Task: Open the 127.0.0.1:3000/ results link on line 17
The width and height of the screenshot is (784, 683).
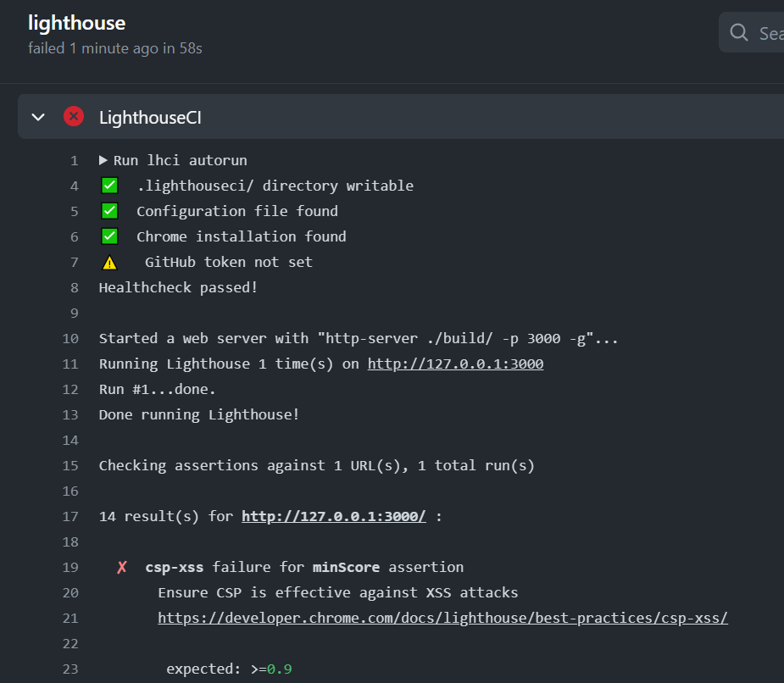Action: coord(333,516)
